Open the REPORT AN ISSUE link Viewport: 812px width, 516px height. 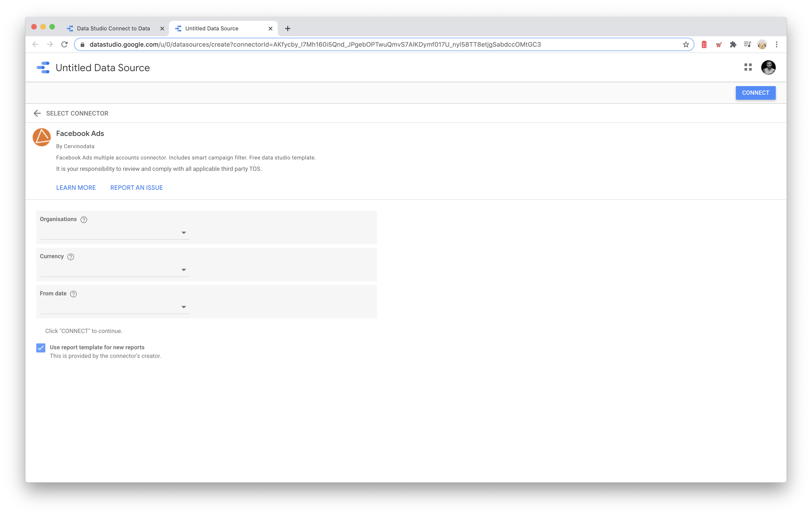coord(137,188)
